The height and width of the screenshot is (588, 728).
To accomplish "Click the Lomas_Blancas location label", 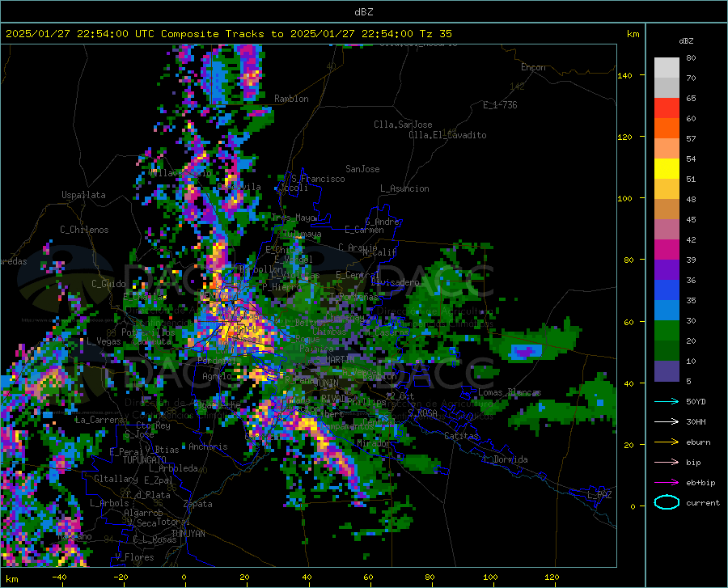I will tap(510, 392).
